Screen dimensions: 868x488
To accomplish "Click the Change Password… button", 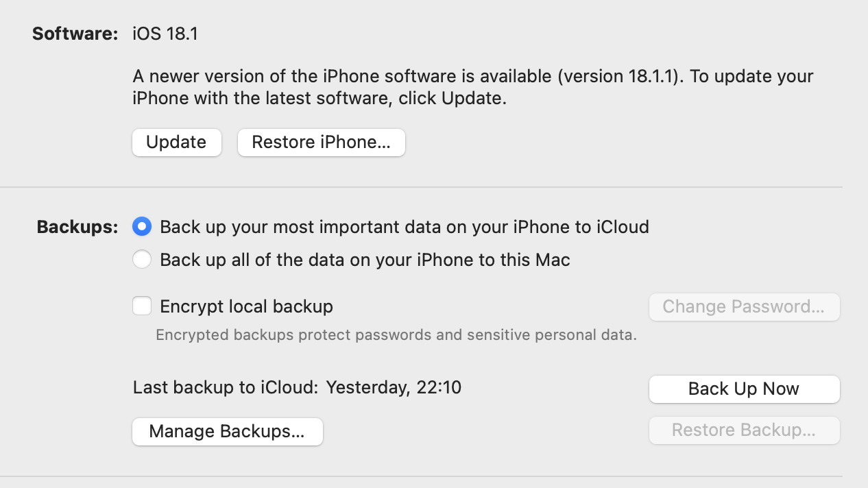I will pyautogui.click(x=744, y=307).
